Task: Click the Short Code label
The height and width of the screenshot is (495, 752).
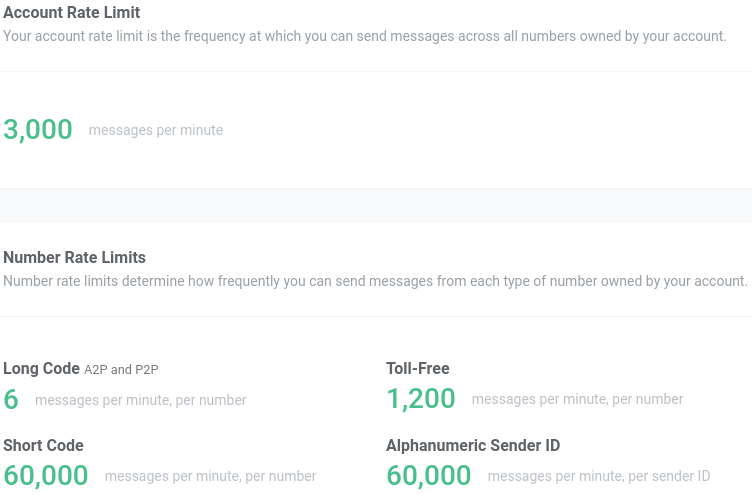Action: 43,446
